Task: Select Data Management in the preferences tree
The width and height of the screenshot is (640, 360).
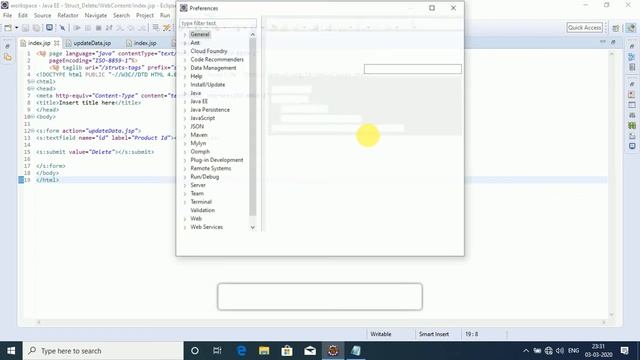Action: coord(213,68)
